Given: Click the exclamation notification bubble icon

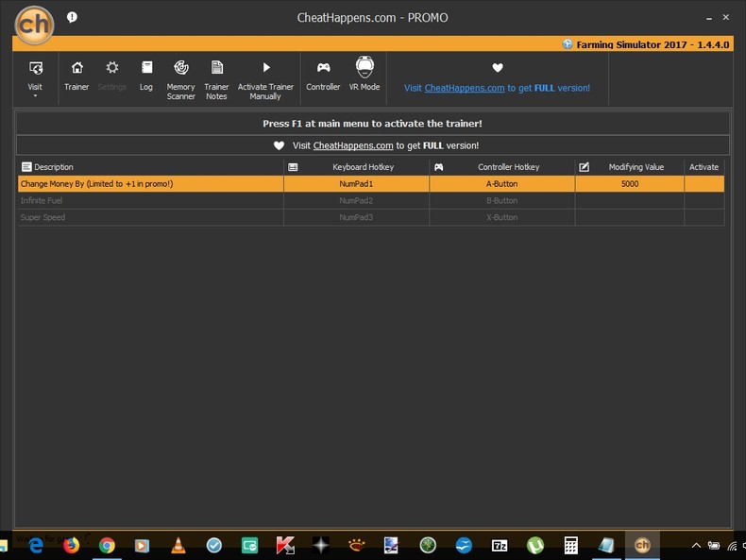Looking at the screenshot, I should [x=72, y=18].
